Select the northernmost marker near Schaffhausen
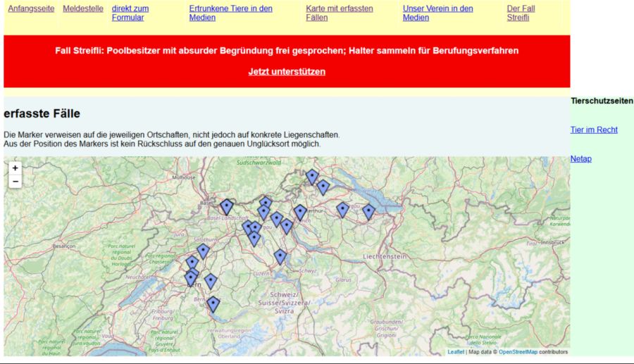Viewport: 634px width, 364px height. (x=312, y=177)
